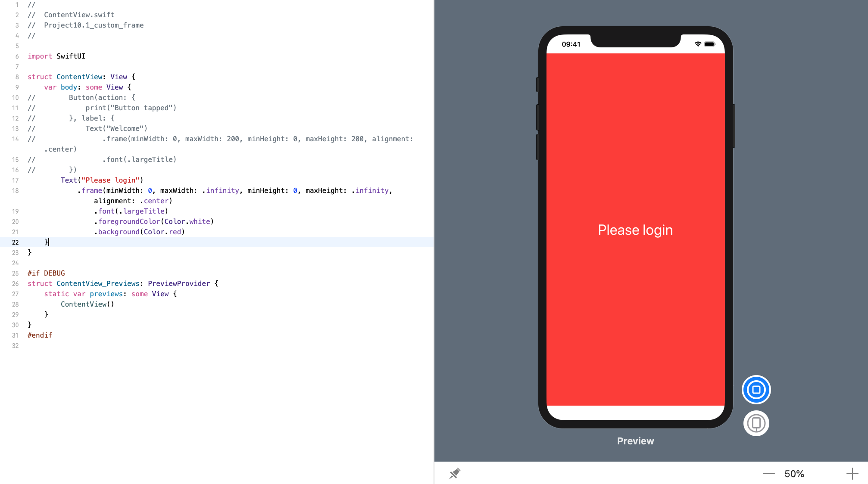The width and height of the screenshot is (868, 484).
Task: Click '#if DEBUG' directive on line 25
Action: [x=46, y=273]
